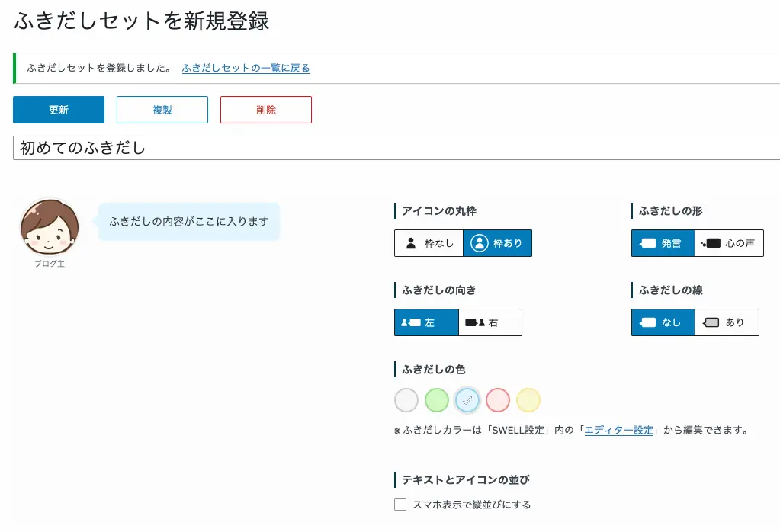Choose the 心の声 thought balloon shape

(729, 243)
